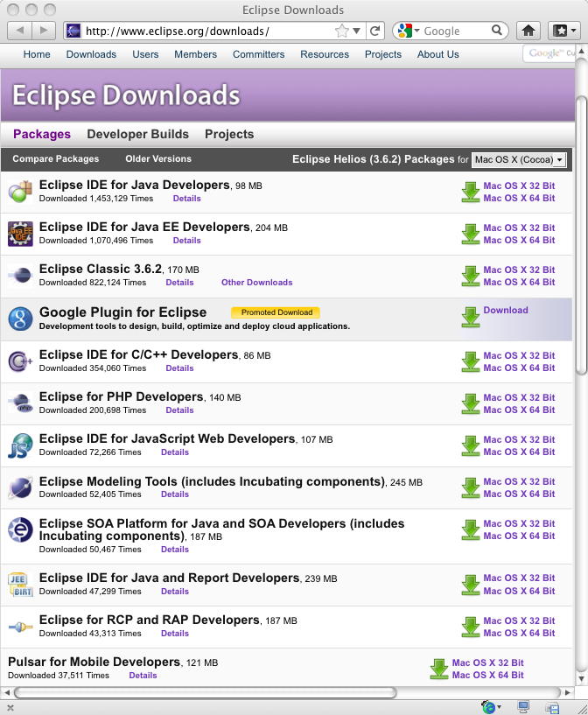Open Details for Eclipse IDE for Java Developers

click(x=187, y=199)
